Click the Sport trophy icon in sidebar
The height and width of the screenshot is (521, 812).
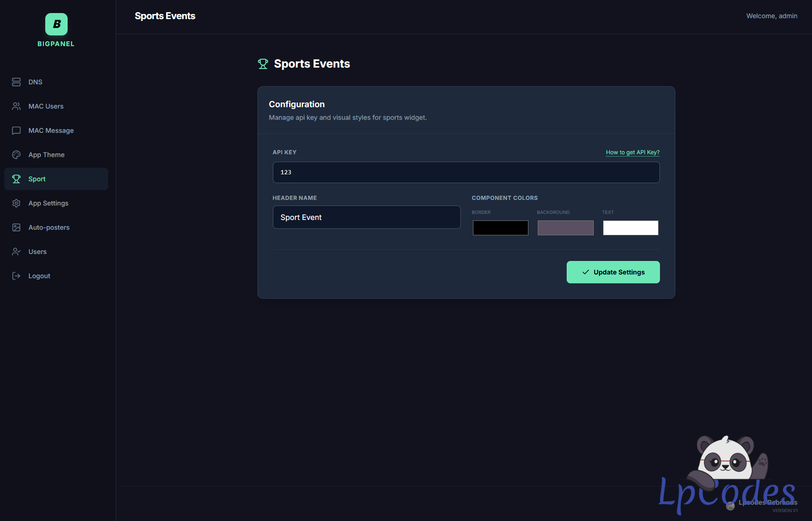point(16,179)
